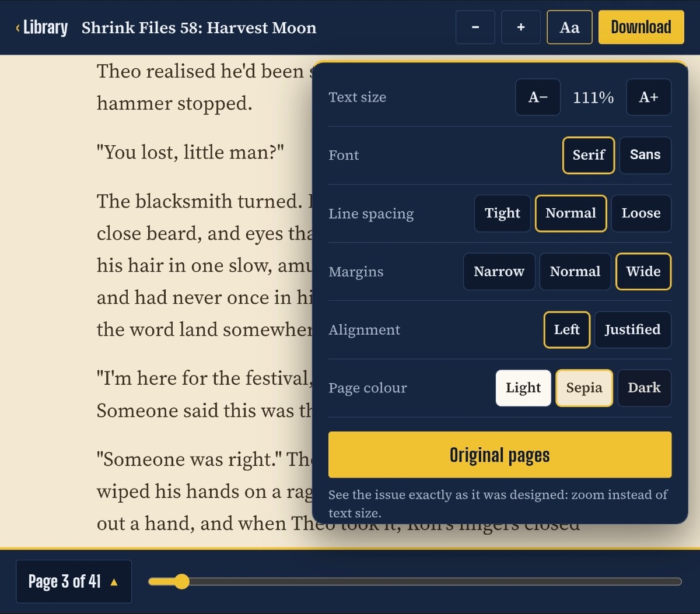Image resolution: width=700 pixels, height=614 pixels.
Task: Click the text "hammer stopped."
Action: 174,104
